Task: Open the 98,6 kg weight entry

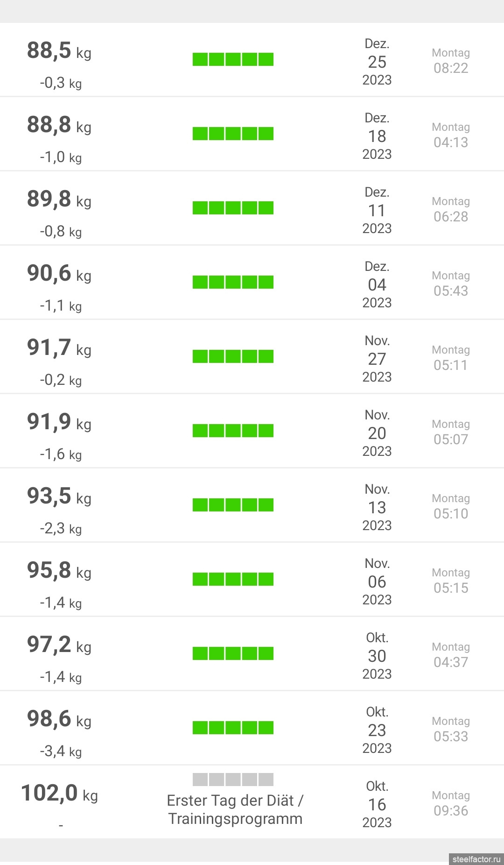Action: click(x=59, y=719)
